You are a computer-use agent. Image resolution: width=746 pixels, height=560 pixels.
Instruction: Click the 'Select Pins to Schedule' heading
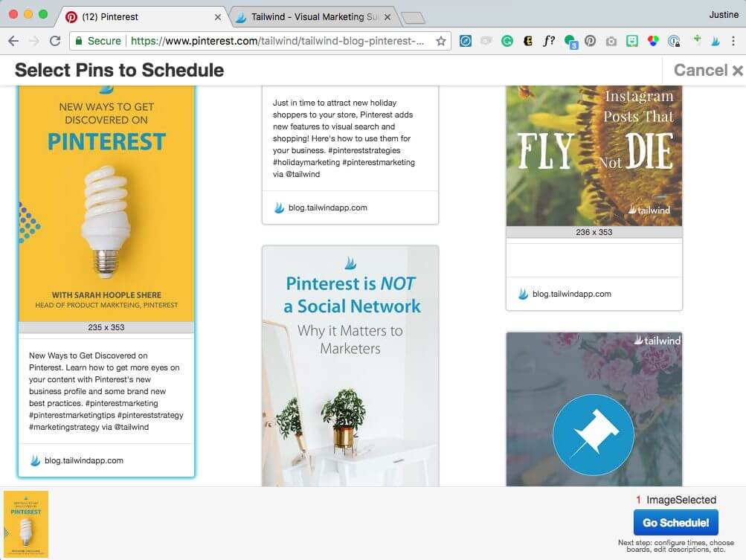pyautogui.click(x=120, y=70)
